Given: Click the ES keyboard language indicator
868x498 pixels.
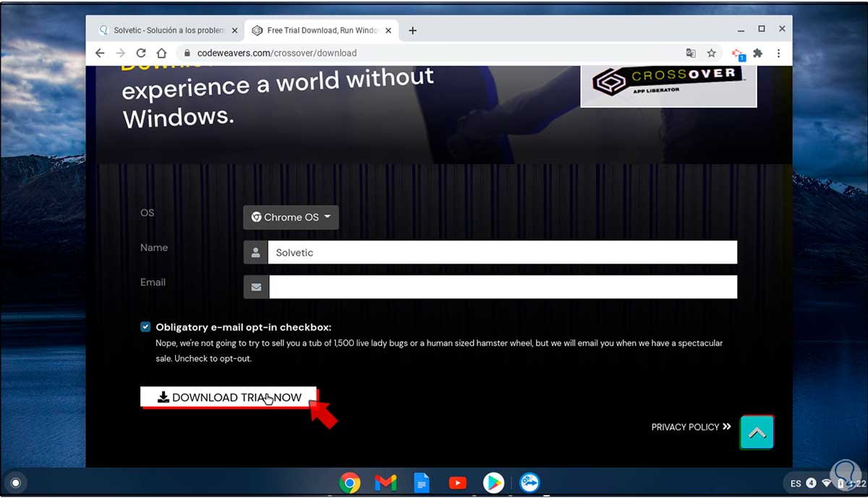Looking at the screenshot, I should click(796, 484).
